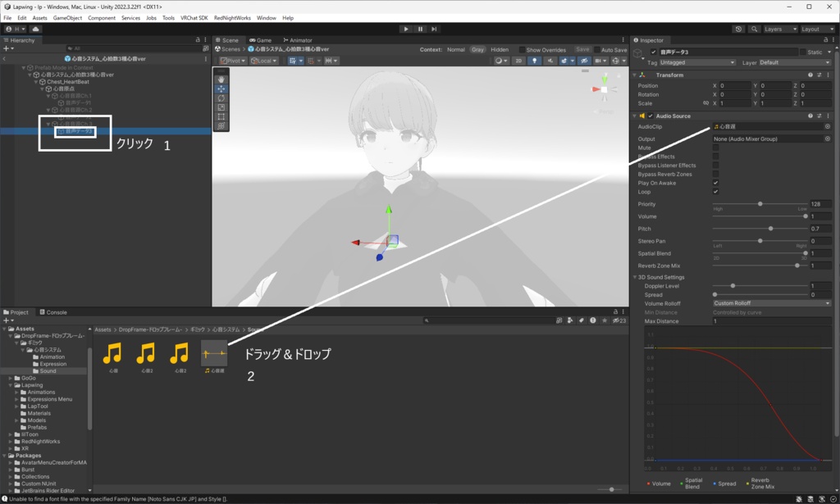The width and height of the screenshot is (840, 504).
Task: Click the Pause button
Action: click(x=420, y=29)
